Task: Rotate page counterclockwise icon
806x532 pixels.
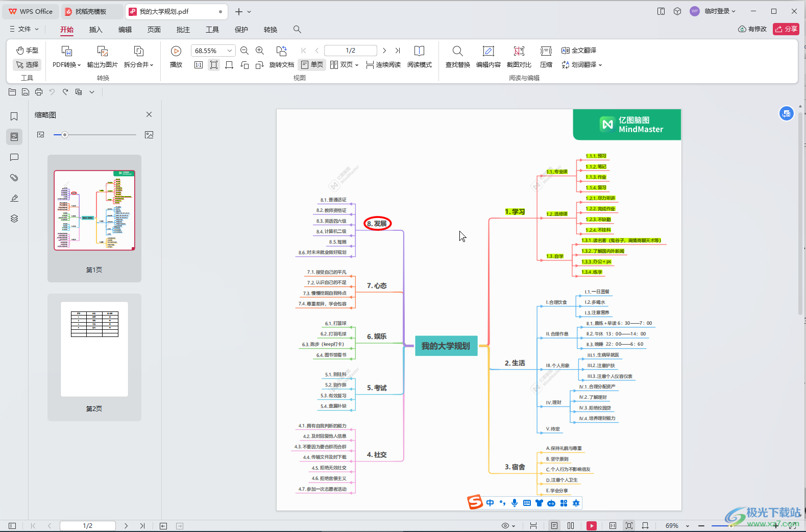Action: (x=245, y=65)
